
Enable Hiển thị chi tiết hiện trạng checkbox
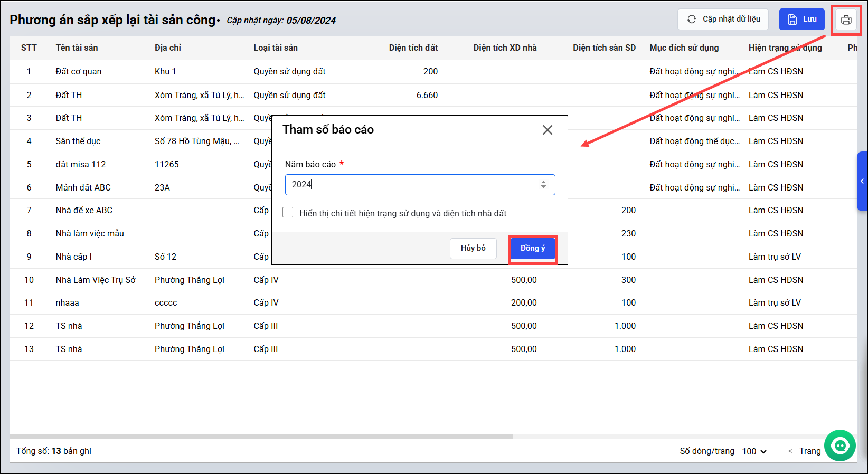tap(288, 213)
